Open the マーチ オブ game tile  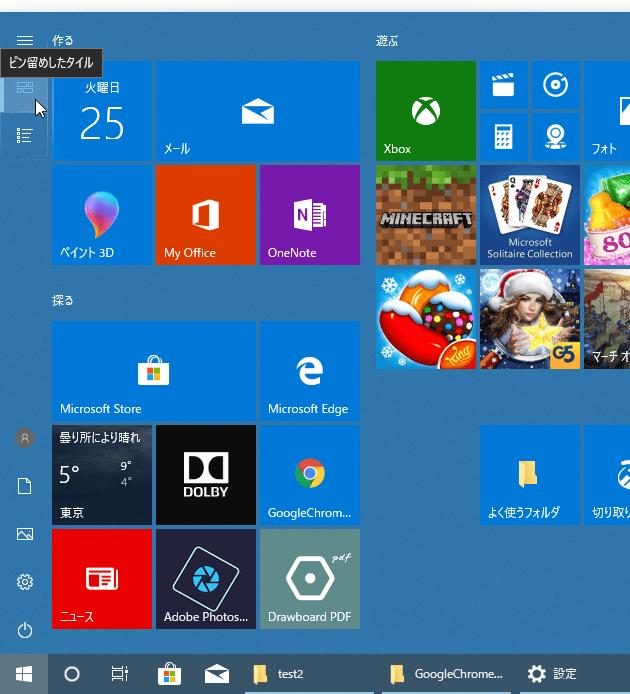click(x=607, y=319)
